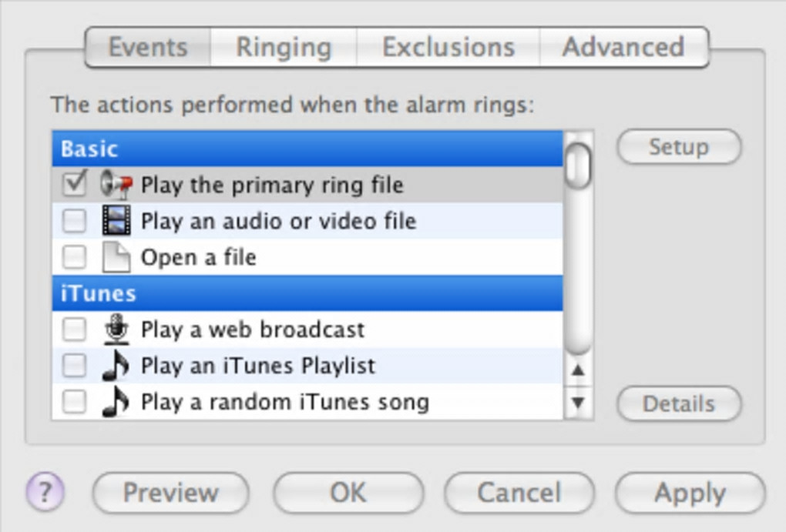This screenshot has width=786, height=532.
Task: Click the Preview button
Action: [x=170, y=492]
